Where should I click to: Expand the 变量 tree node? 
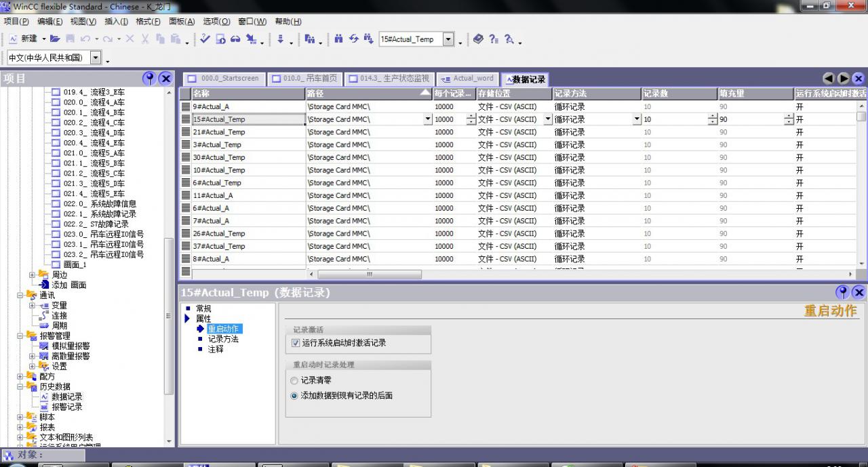pos(33,306)
